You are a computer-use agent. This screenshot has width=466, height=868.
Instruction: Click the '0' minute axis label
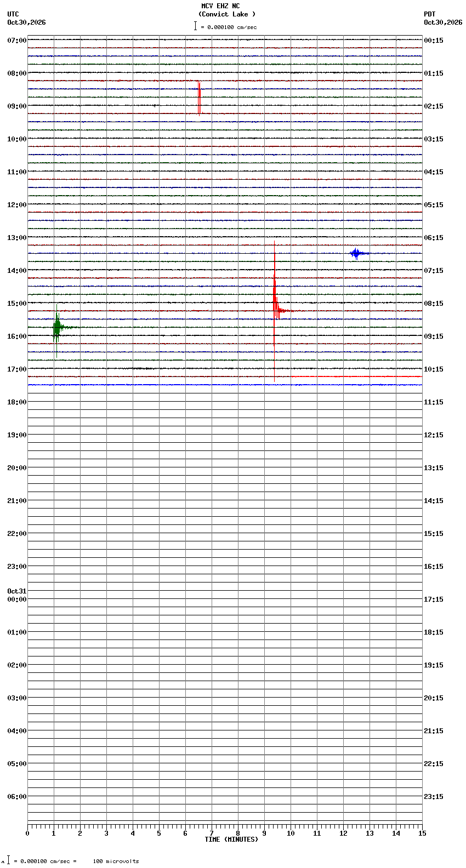click(27, 833)
